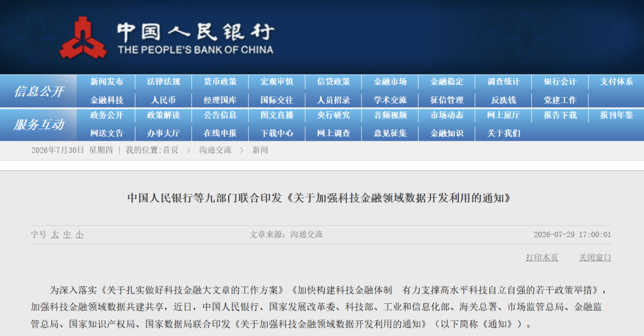Go to 关于我们 page
The image size is (644, 336).
[503, 133]
